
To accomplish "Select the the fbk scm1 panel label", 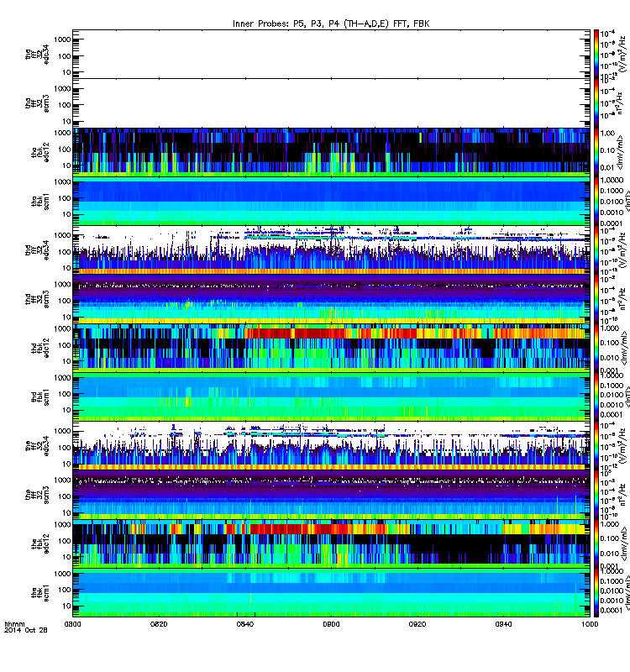I will tap(40, 592).
